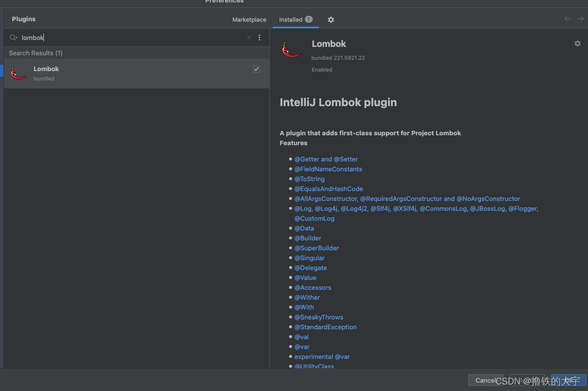Viewport: 588px width, 391px height.
Task: Click inside the plugin search field
Action: tap(99, 38)
